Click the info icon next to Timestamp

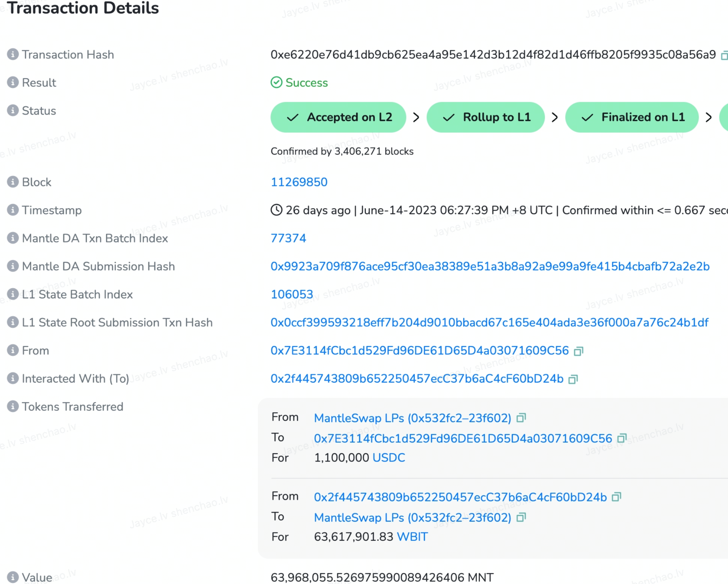12,210
